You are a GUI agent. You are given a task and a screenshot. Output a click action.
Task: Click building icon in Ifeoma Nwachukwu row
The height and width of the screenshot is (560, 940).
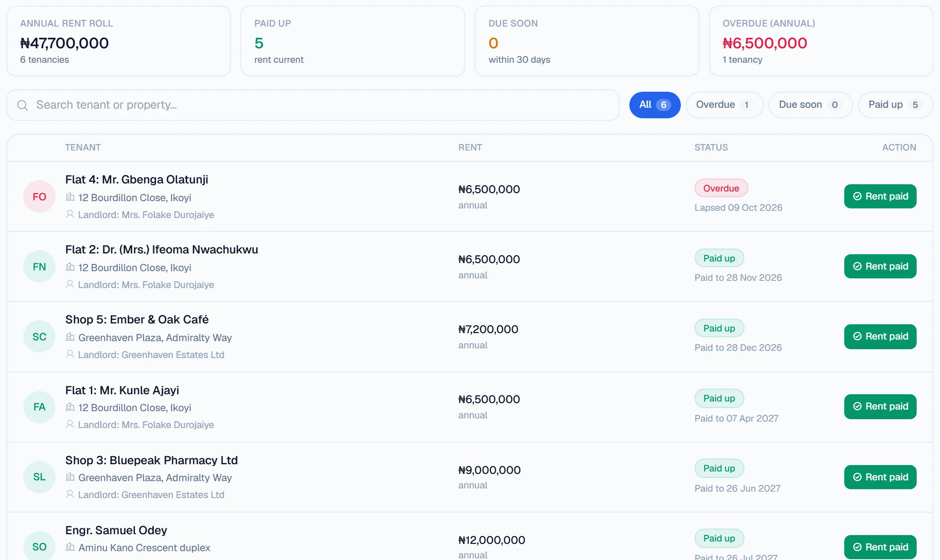(x=70, y=267)
